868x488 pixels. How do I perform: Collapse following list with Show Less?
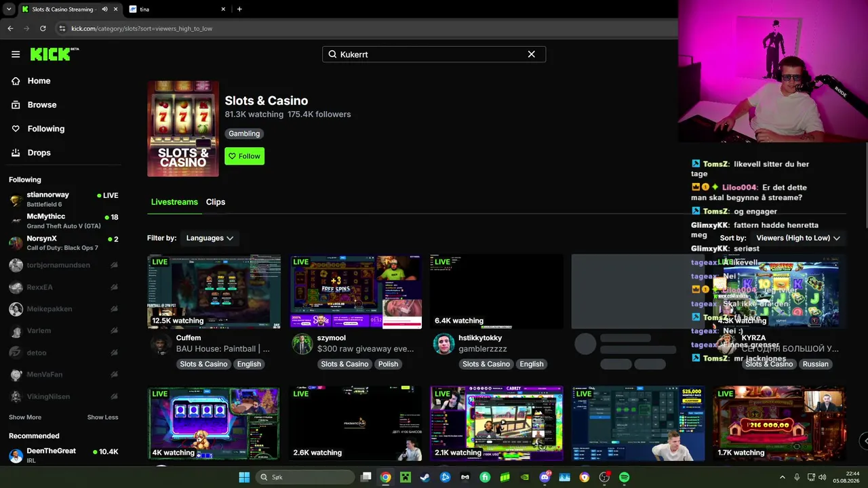coord(102,418)
